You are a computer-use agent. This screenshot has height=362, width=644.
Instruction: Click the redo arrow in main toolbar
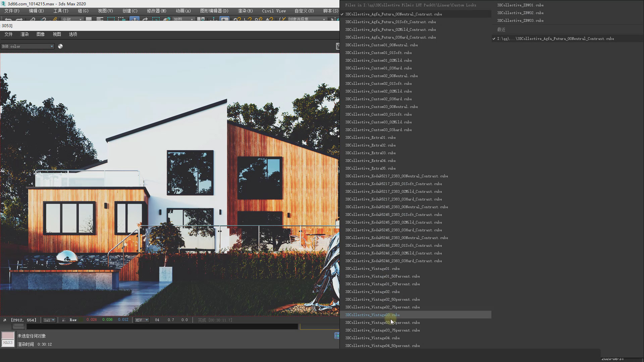pyautogui.click(x=19, y=20)
